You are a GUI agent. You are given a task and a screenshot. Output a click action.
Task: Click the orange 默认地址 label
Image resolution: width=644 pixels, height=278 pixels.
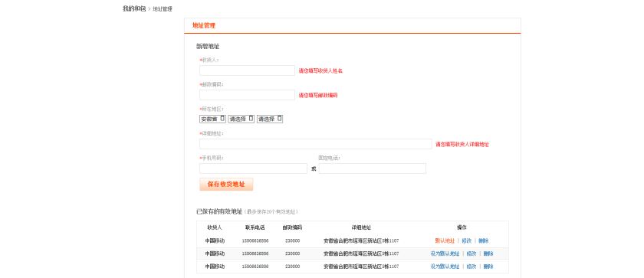click(x=445, y=240)
